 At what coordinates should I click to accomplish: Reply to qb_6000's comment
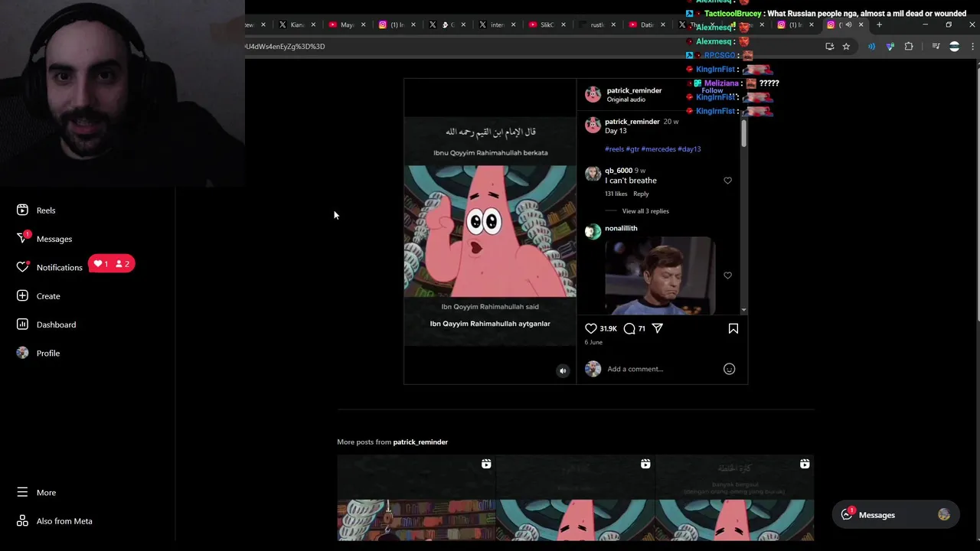coord(641,194)
